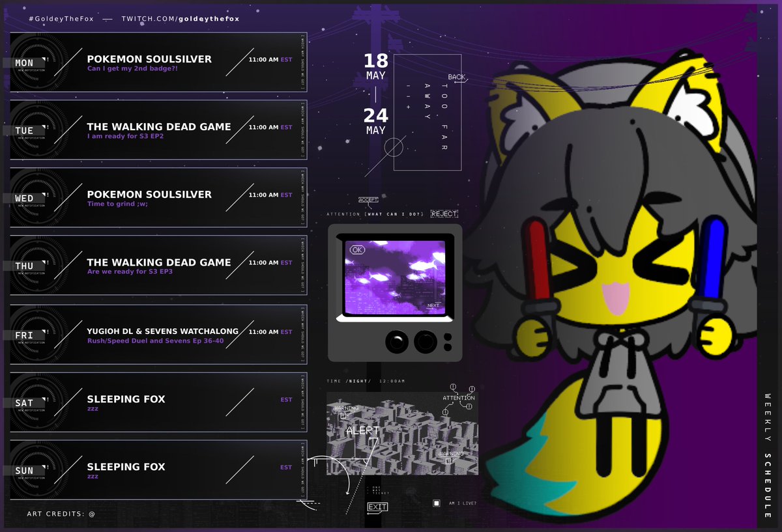Click the 'TIME /NIGHT/ 12:00AM' text
The width and height of the screenshot is (782, 532).
[366, 381]
